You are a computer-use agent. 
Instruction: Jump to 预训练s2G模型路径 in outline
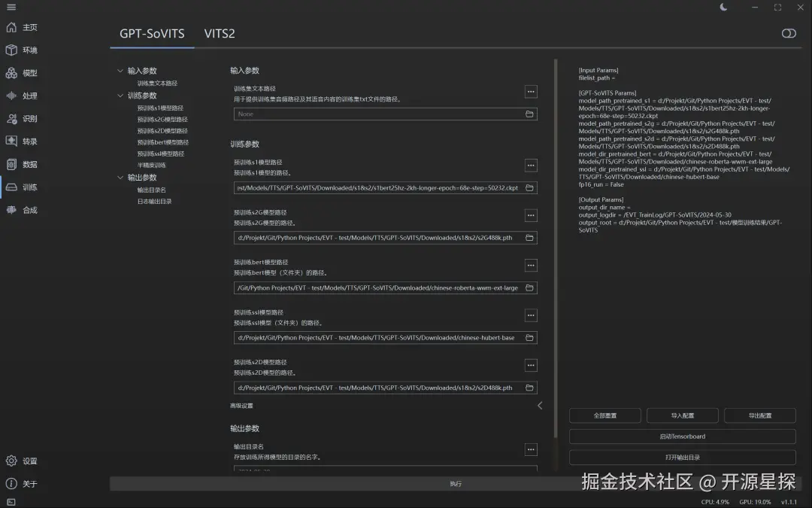coord(162,120)
